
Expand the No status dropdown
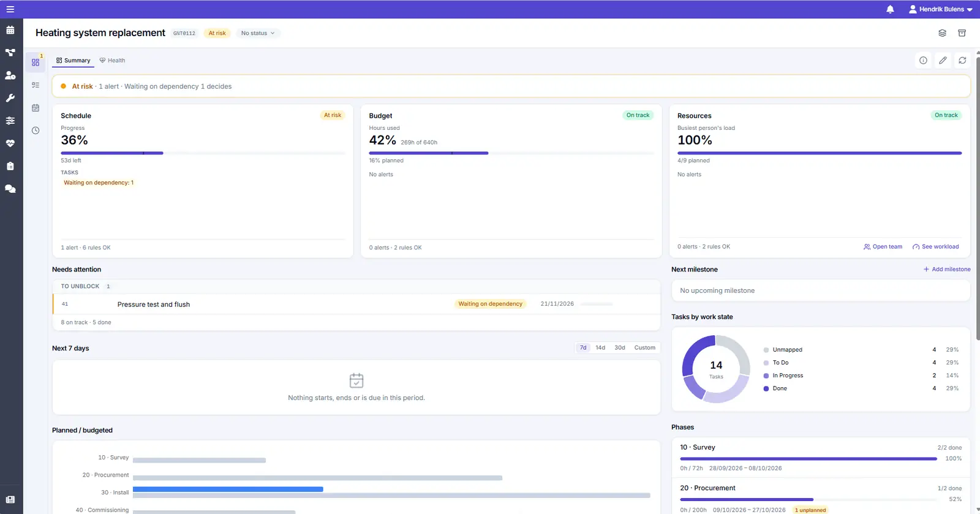pyautogui.click(x=258, y=33)
